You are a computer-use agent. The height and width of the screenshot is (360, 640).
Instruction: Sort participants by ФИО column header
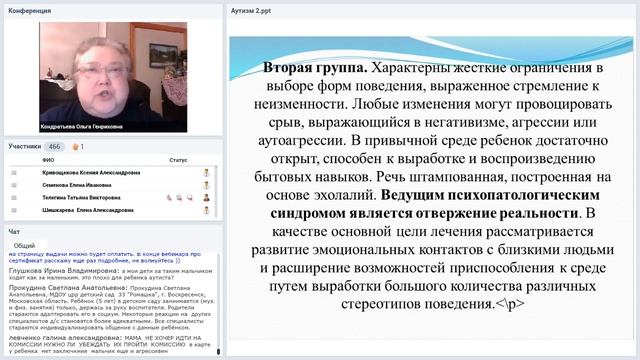click(x=48, y=160)
